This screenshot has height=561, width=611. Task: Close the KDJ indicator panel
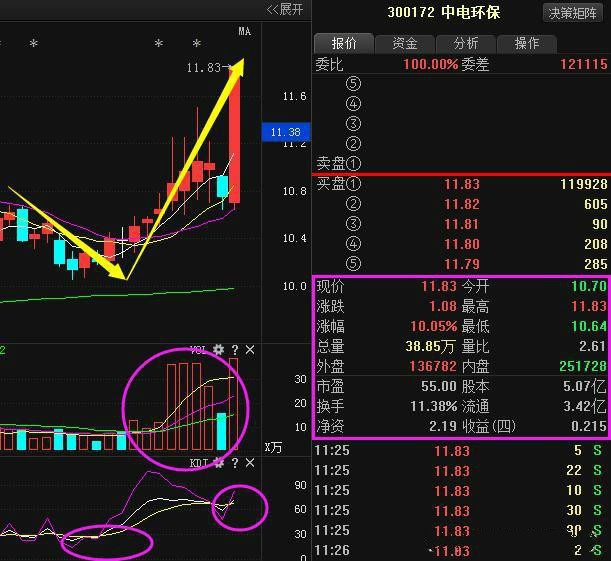250,463
